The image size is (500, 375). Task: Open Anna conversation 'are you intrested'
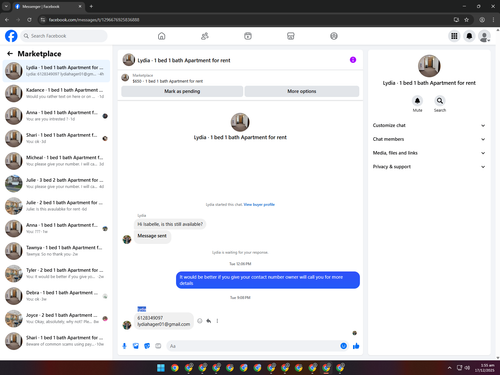(56, 116)
